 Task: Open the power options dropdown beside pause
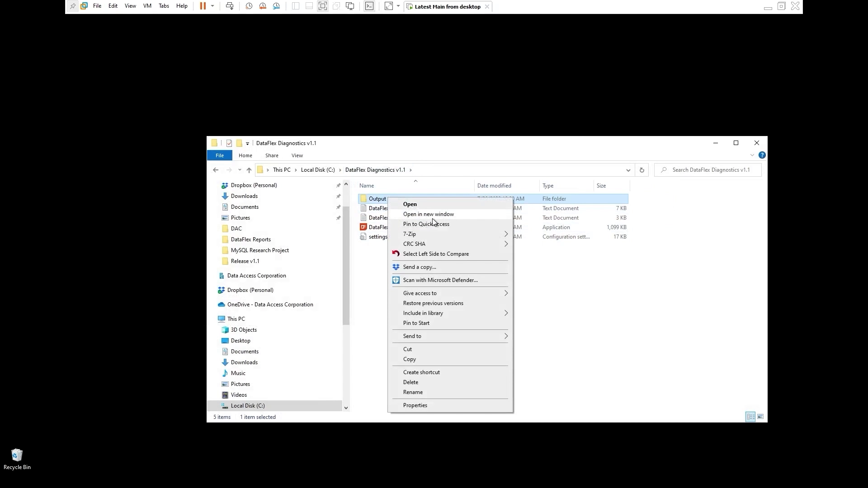(212, 6)
